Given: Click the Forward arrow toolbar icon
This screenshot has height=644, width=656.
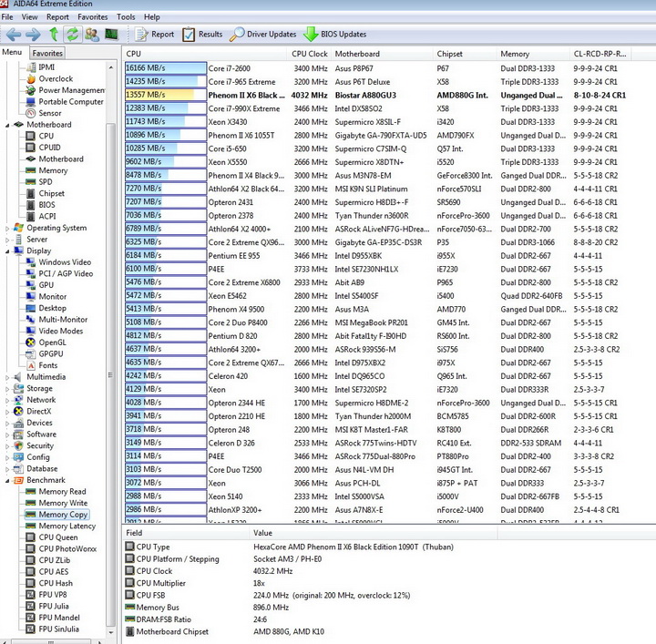Looking at the screenshot, I should (x=33, y=35).
